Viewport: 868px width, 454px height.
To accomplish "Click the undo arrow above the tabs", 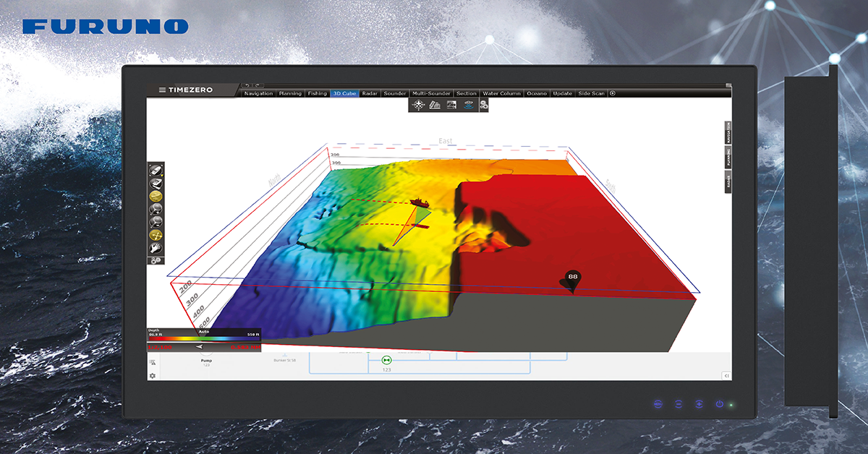I will (247, 85).
